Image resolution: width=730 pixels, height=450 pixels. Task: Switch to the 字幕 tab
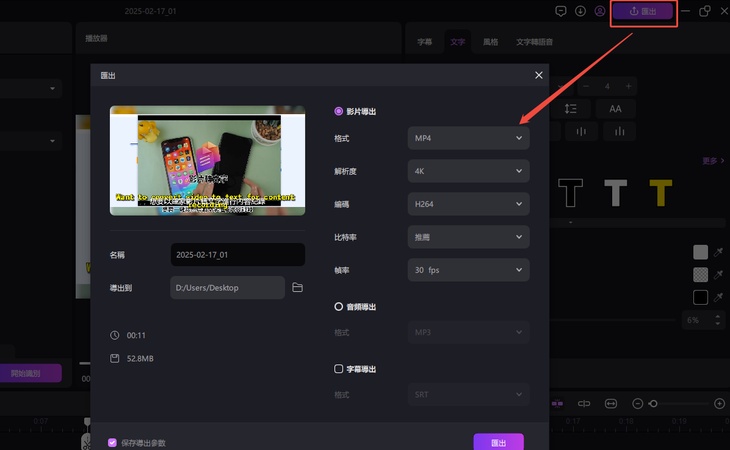coord(425,42)
